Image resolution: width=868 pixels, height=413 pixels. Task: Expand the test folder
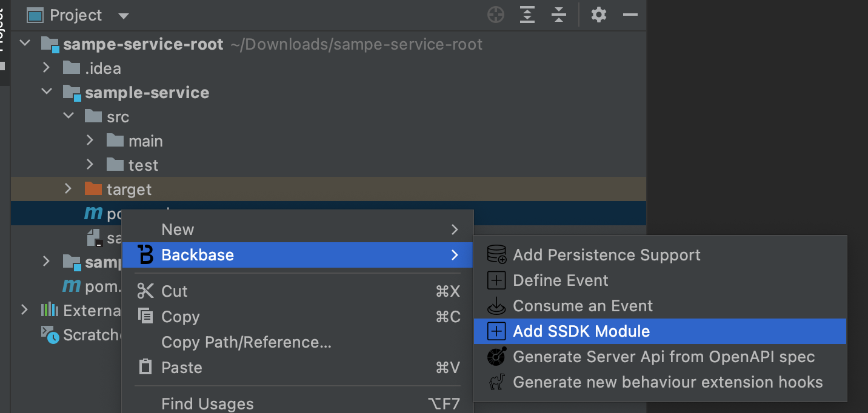click(90, 165)
